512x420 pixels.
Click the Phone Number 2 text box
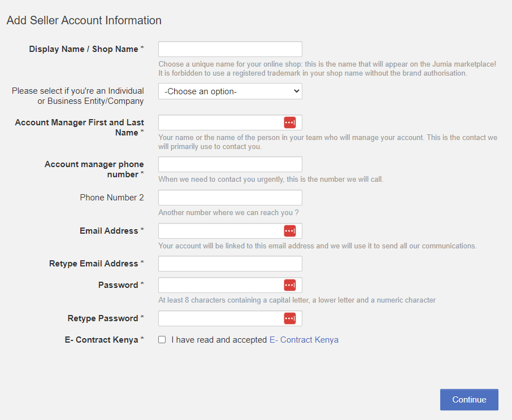pos(230,198)
